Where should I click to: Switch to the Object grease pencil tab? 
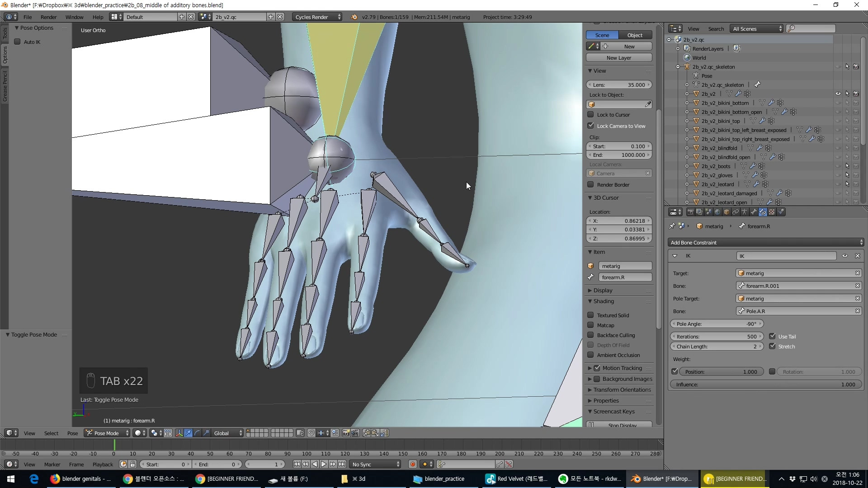[x=635, y=35]
